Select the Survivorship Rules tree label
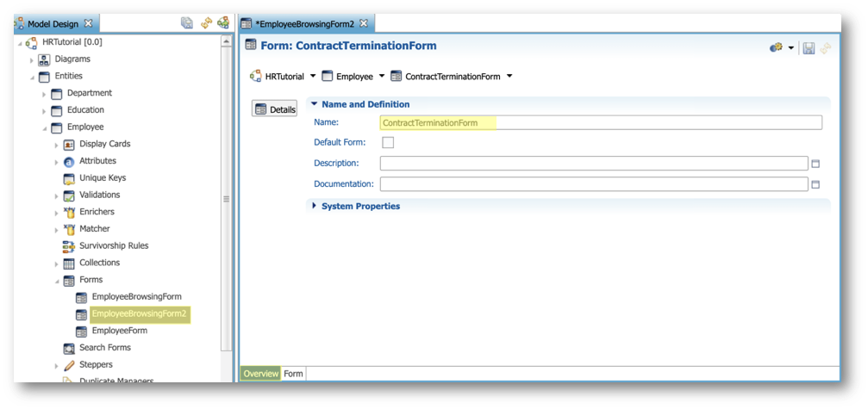The height and width of the screenshot is (409, 868). click(x=114, y=245)
